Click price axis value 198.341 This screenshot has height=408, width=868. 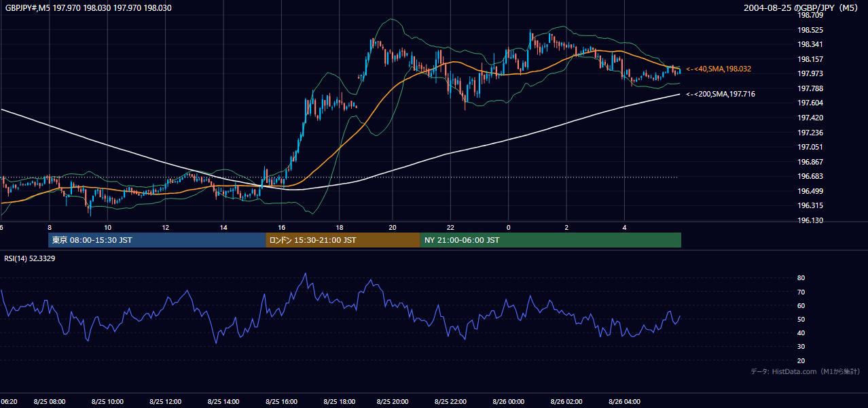pos(810,45)
